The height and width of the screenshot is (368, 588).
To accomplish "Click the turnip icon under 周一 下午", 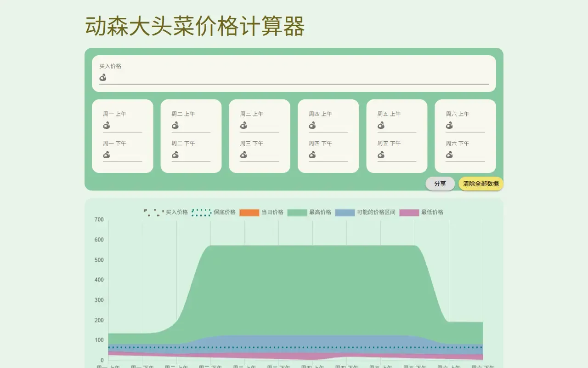I will point(107,155).
